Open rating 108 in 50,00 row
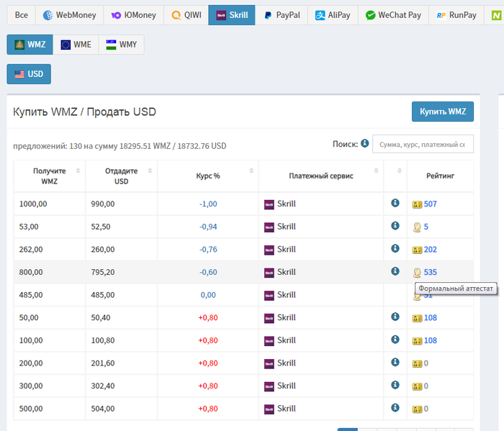The height and width of the screenshot is (431, 504). 430,318
